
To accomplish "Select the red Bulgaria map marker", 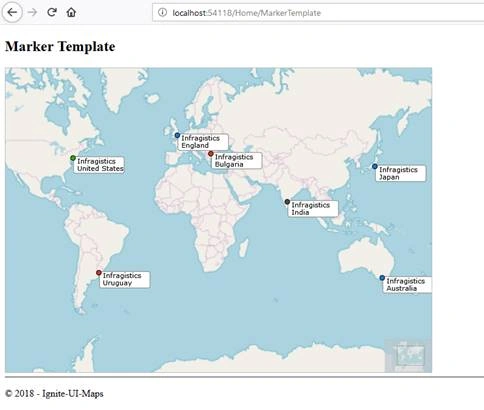I will click(x=211, y=154).
